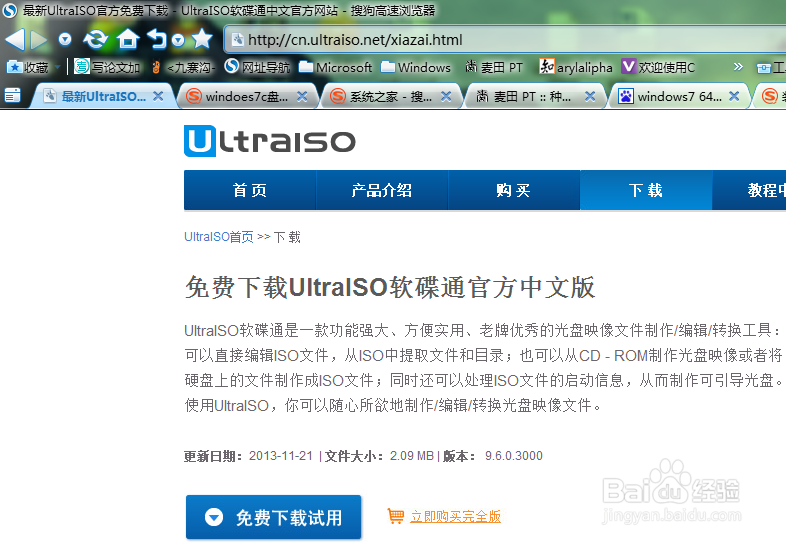Image resolution: width=786 pixels, height=543 pixels.
Task: Open 麦田 PT bookmark
Action: coord(494,67)
